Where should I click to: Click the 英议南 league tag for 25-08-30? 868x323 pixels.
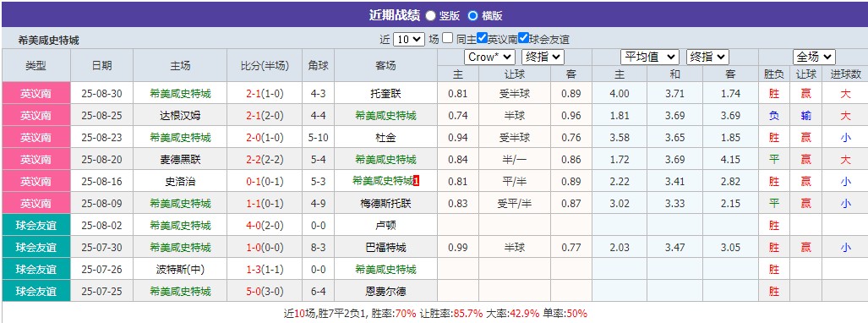(x=36, y=94)
